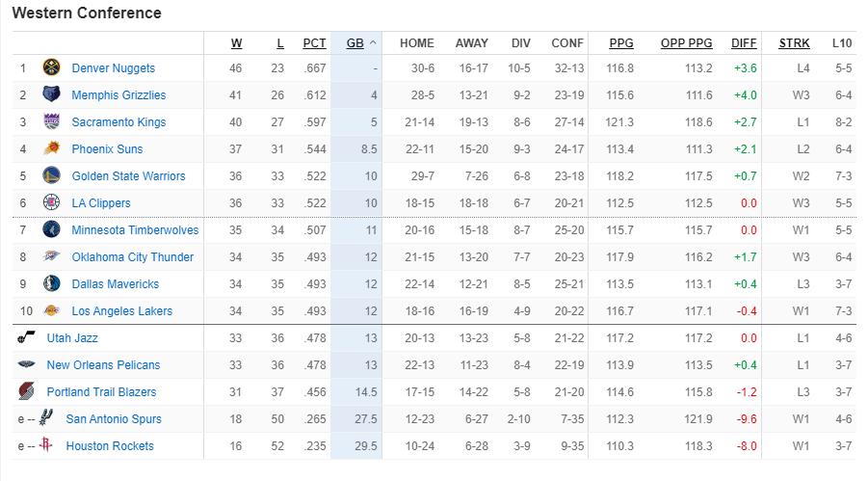868x481 pixels.
Task: Click the Denver Nuggets team logo
Action: point(51,68)
